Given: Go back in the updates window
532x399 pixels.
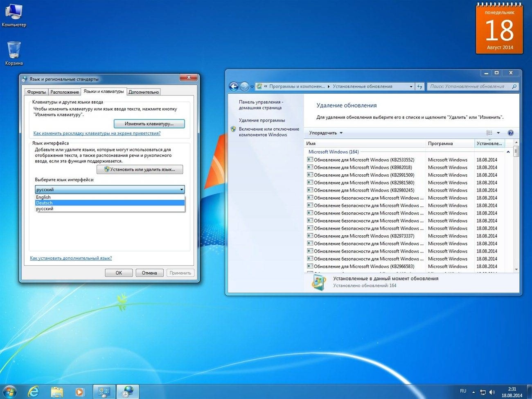Looking at the screenshot, I should (x=234, y=86).
